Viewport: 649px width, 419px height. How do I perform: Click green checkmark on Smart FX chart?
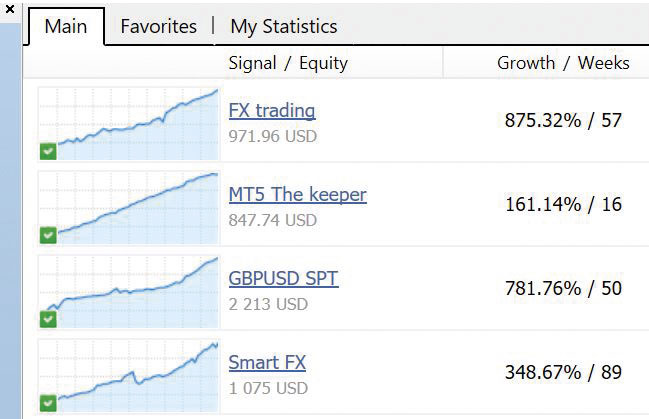pos(48,402)
